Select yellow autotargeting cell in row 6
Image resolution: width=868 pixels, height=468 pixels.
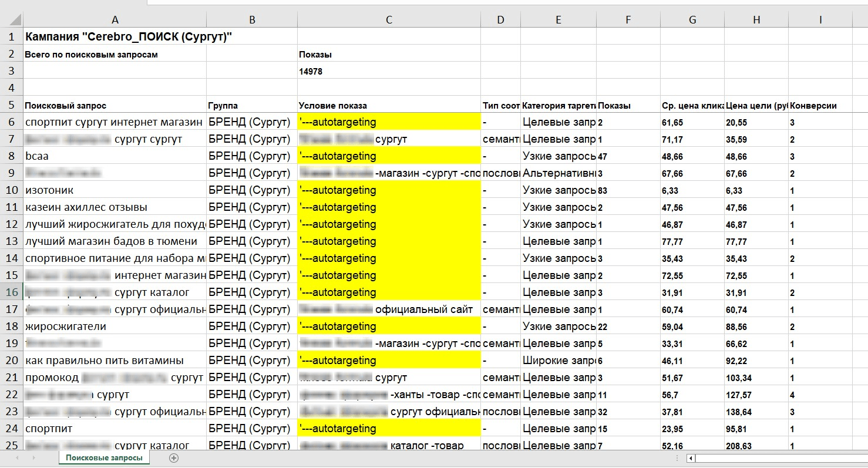point(389,123)
